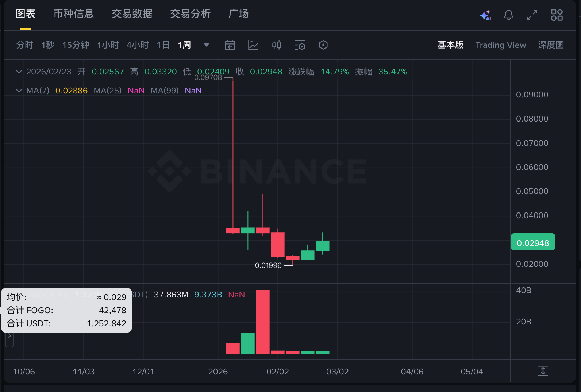This screenshot has width=581, height=392.
Task: Switch to the 广场 tab
Action: (239, 14)
